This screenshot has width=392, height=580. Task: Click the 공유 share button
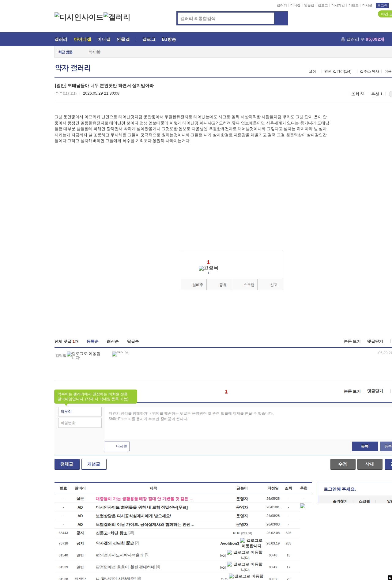click(219, 284)
